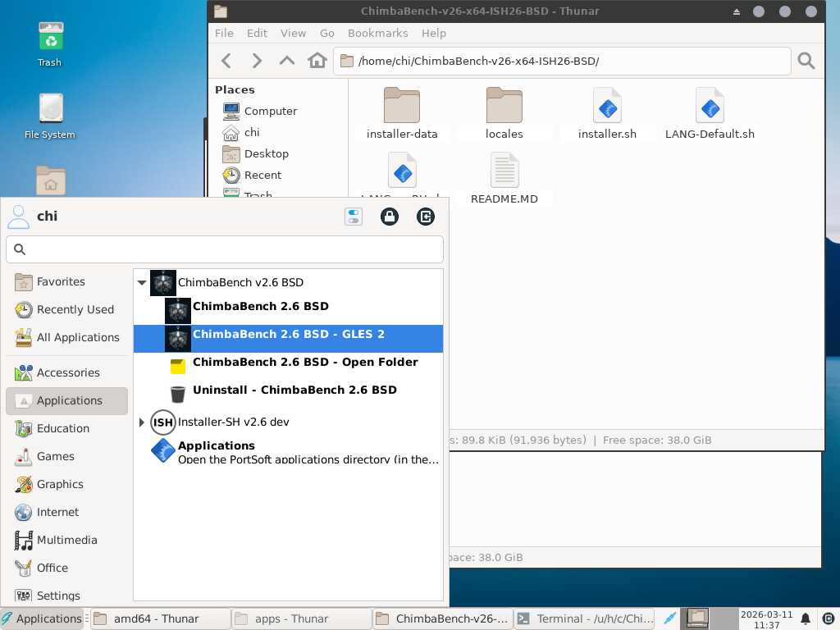The image size is (840, 630).
Task: Expand Installer-SH v2.6 dev submenu
Action: 141,422
